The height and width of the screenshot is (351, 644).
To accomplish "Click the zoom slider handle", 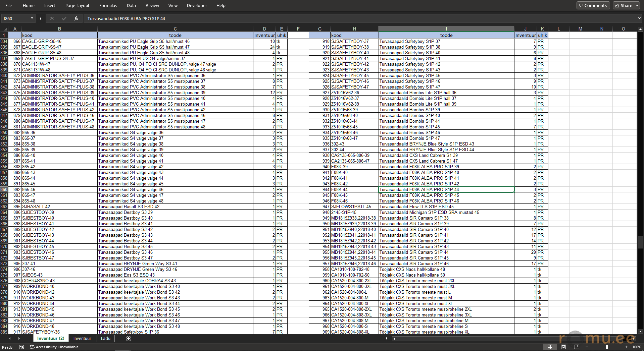I will [x=607, y=347].
